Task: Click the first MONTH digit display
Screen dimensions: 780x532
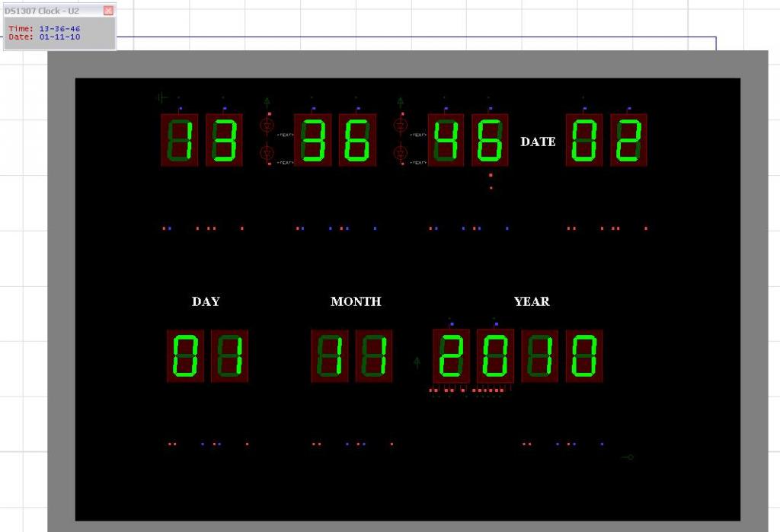Action: pyautogui.click(x=329, y=356)
